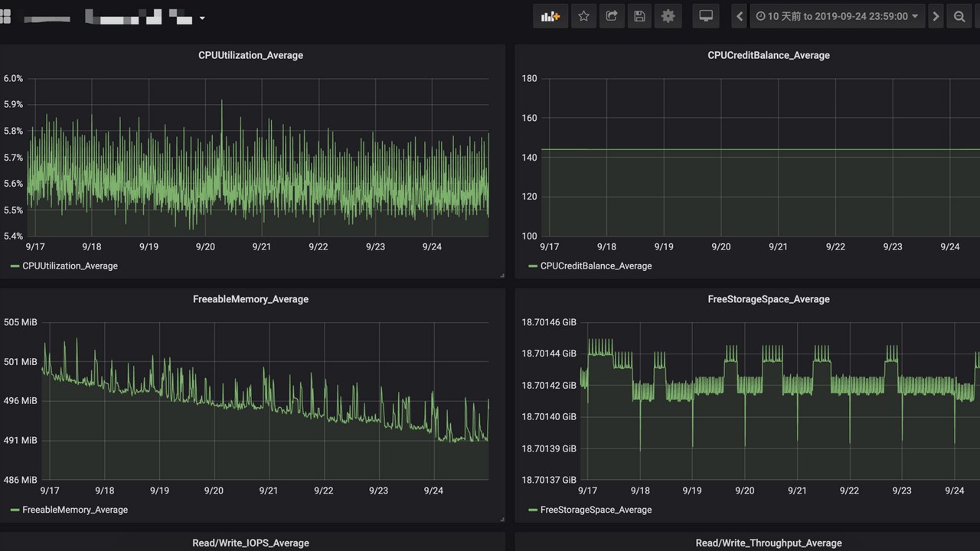Click the 5.4% axis label on CPUUtilization
This screenshot has height=551, width=980.
(13, 236)
